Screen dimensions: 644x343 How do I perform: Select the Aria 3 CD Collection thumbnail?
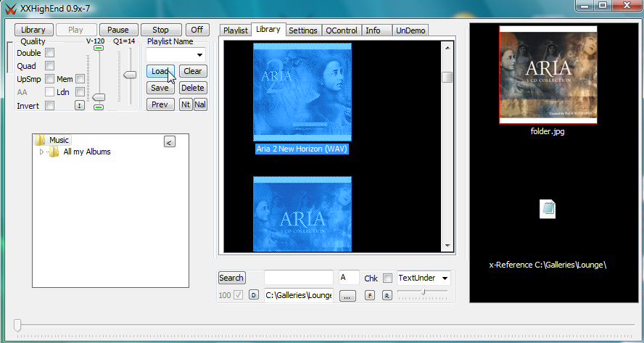click(302, 214)
